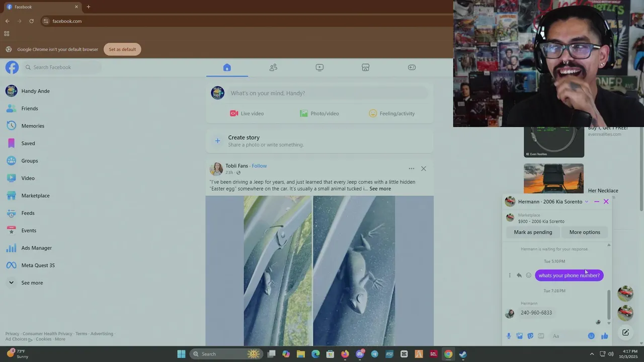The image size is (644, 362).
Task: Choose a sticker in chat
Action: 530,336
